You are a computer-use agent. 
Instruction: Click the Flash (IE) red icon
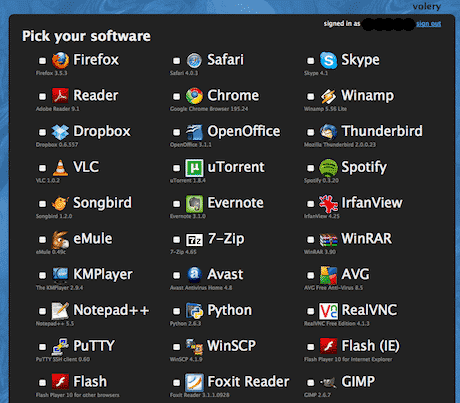point(328,346)
